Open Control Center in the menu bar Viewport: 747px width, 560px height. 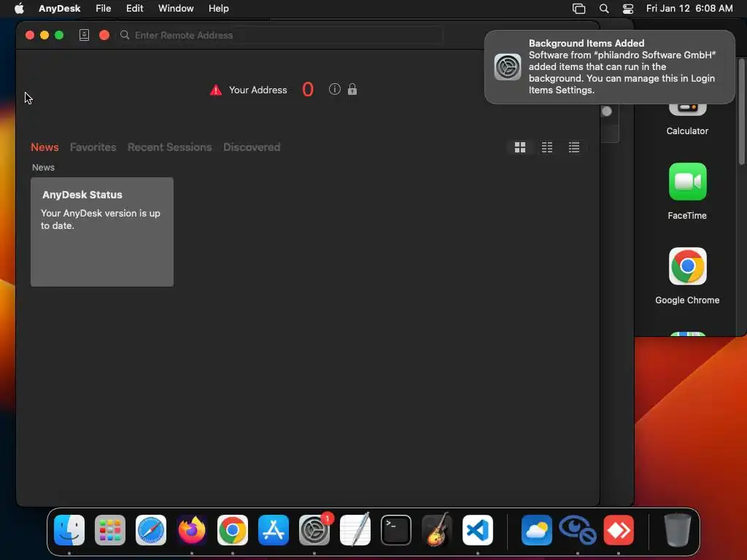tap(628, 9)
